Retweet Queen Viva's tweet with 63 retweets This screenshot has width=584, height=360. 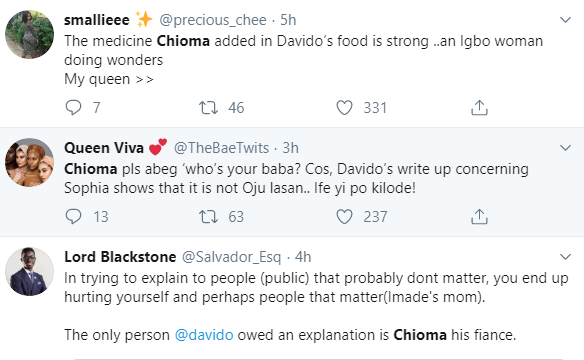coord(208,216)
